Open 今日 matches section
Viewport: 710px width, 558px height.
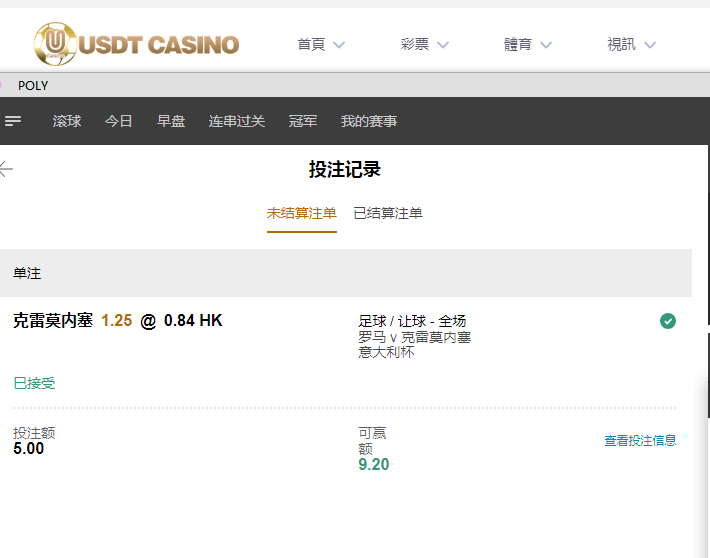point(119,121)
